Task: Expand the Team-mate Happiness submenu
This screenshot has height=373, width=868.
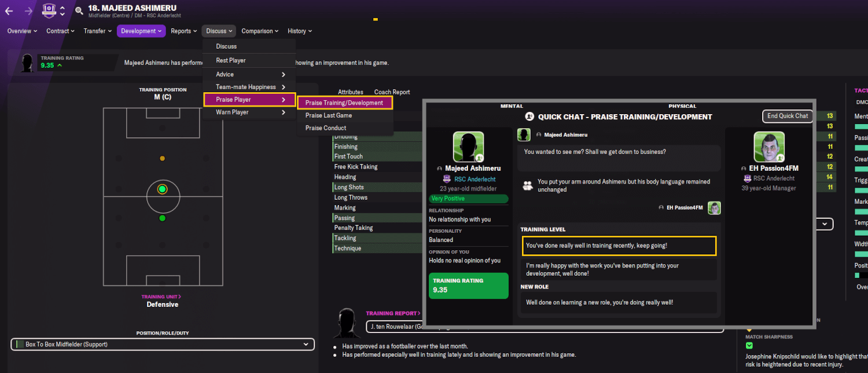Action: pyautogui.click(x=249, y=87)
